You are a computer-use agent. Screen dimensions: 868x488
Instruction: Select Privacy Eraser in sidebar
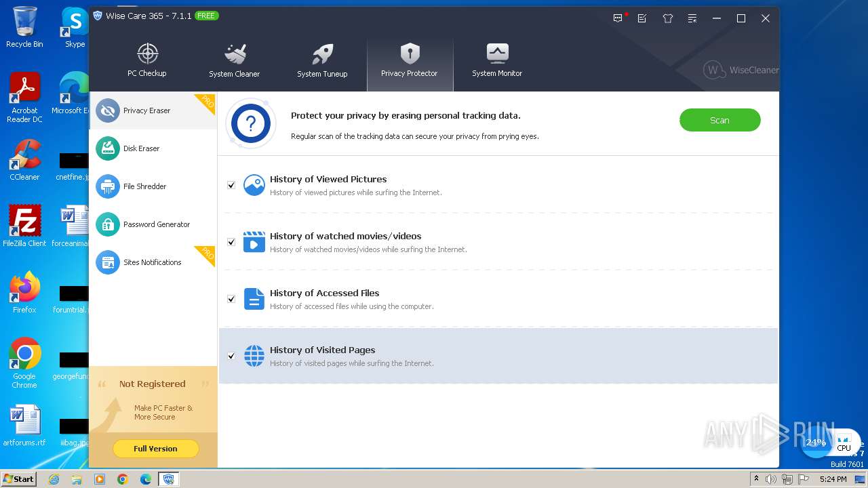(x=153, y=110)
